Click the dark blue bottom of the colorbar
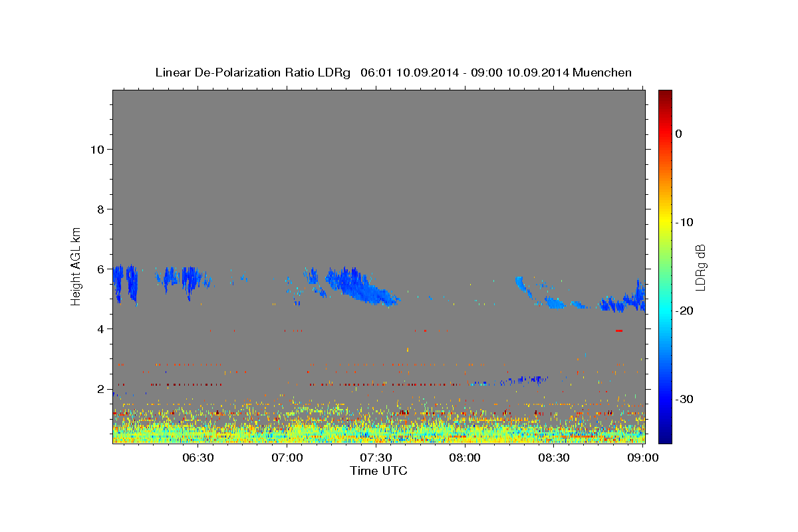This screenshot has width=798, height=532. (665, 436)
